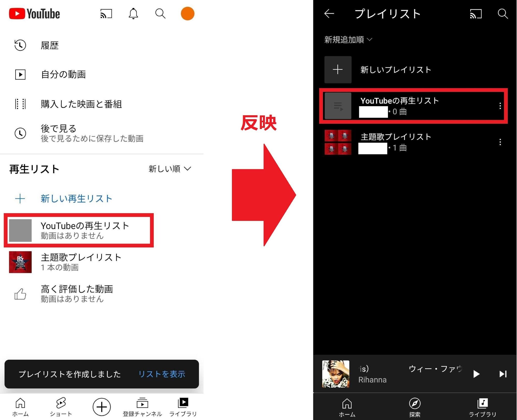Screen dimensions: 517x420
Task: Tap the Rihanna album art in mini player
Action: pos(336,374)
